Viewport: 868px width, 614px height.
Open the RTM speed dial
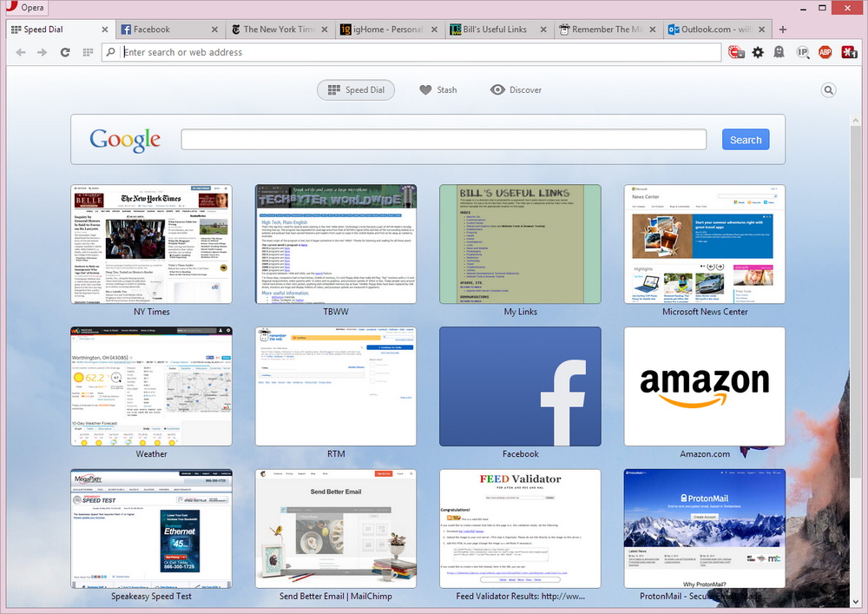335,386
